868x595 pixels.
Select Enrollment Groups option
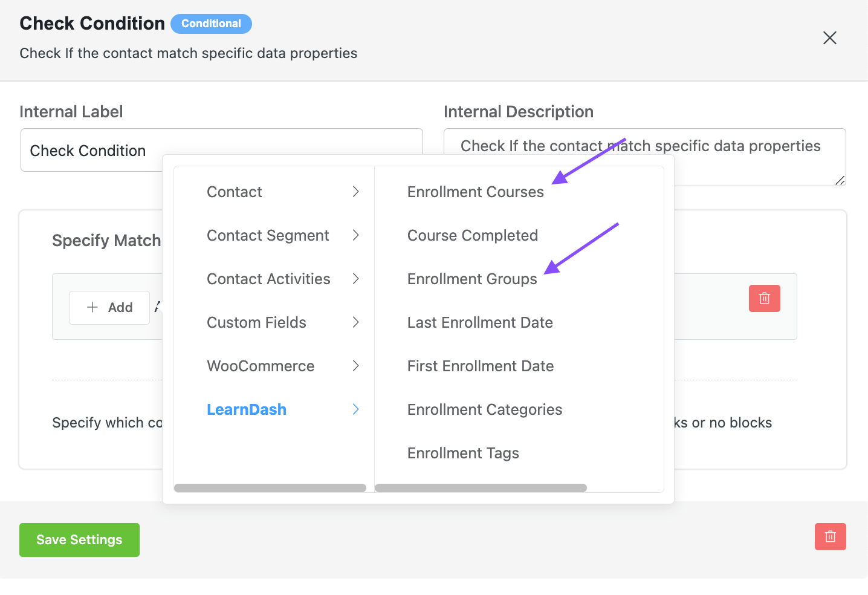(x=471, y=279)
